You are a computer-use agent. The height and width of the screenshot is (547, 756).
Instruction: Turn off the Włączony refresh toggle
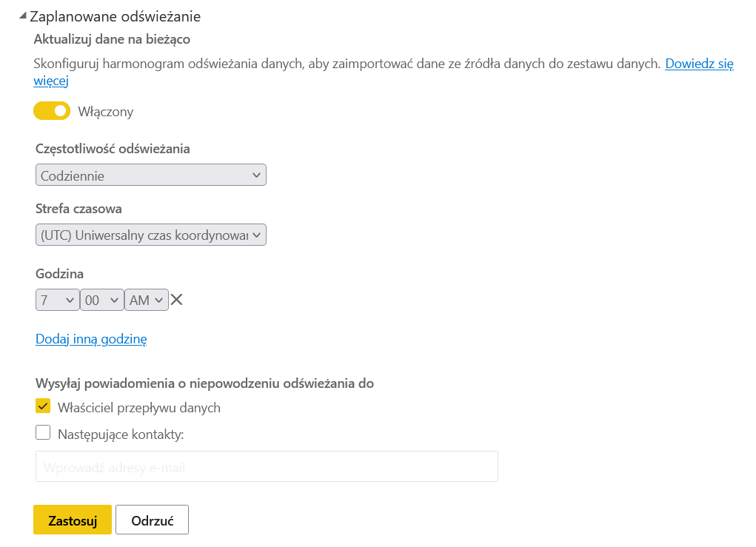pos(52,111)
